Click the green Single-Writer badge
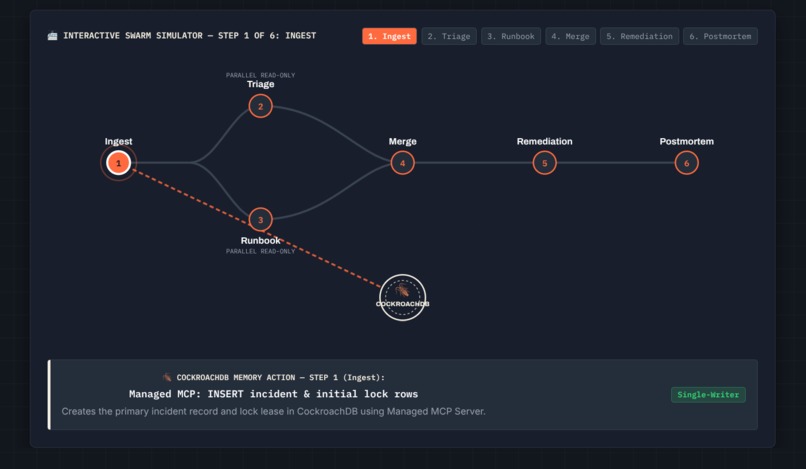The height and width of the screenshot is (469, 806). [708, 394]
